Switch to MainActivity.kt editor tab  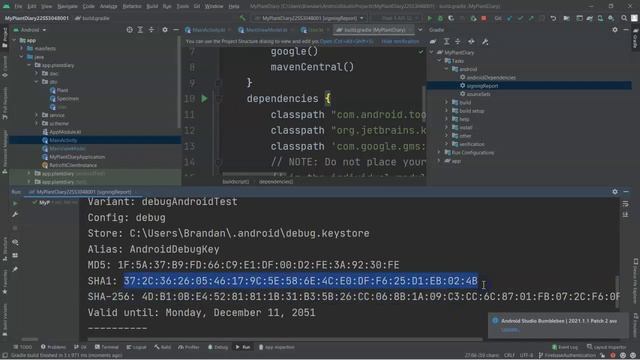pos(208,30)
